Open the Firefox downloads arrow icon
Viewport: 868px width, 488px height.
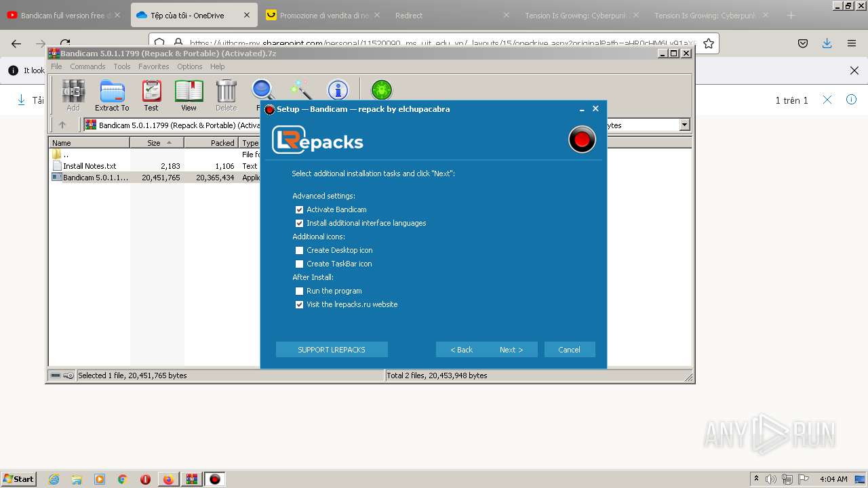click(x=827, y=43)
